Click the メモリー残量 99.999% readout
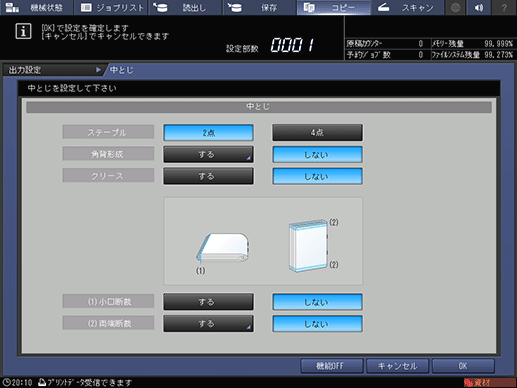 [x=472, y=44]
